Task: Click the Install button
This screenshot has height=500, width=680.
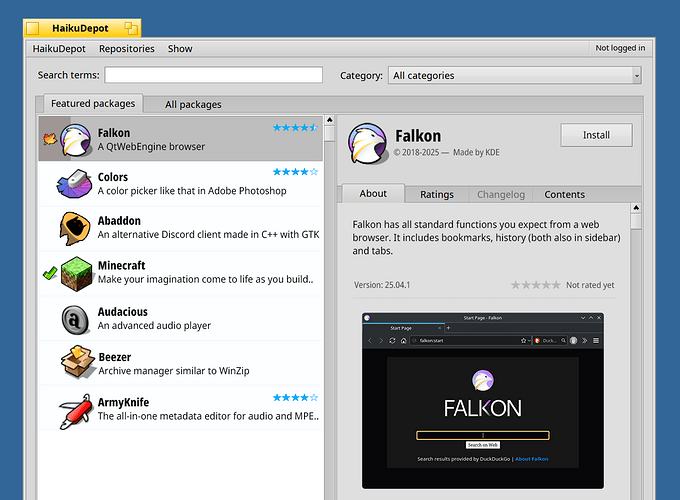Action: tap(596, 135)
